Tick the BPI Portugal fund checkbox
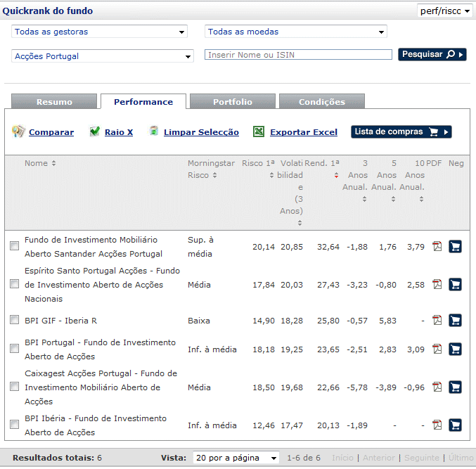 [14, 349]
